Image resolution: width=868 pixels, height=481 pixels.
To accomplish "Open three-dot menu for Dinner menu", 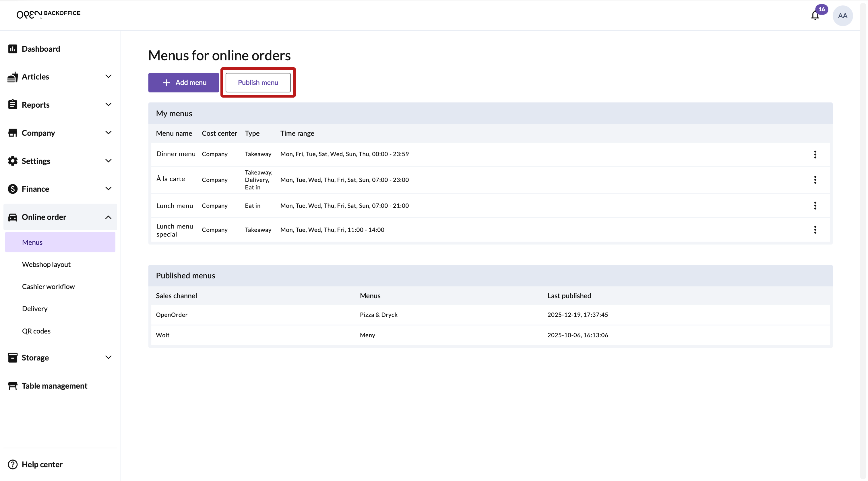I will click(815, 154).
